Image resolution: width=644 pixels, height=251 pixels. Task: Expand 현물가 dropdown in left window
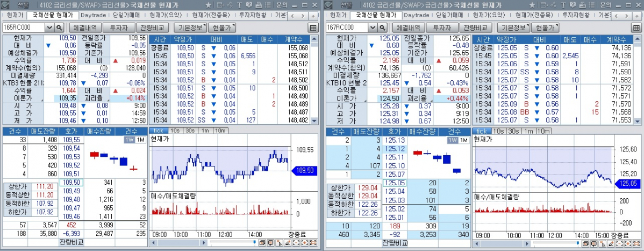[x=222, y=27]
